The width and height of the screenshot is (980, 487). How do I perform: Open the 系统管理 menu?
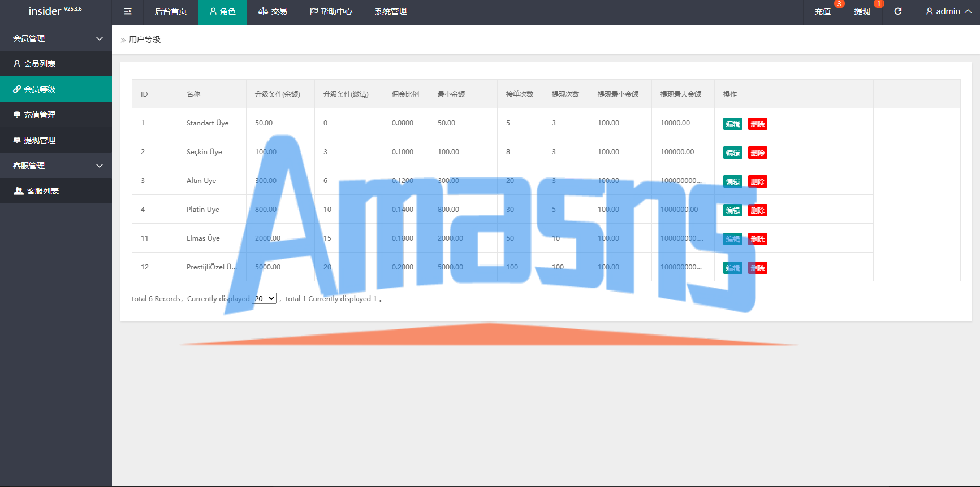(391, 11)
